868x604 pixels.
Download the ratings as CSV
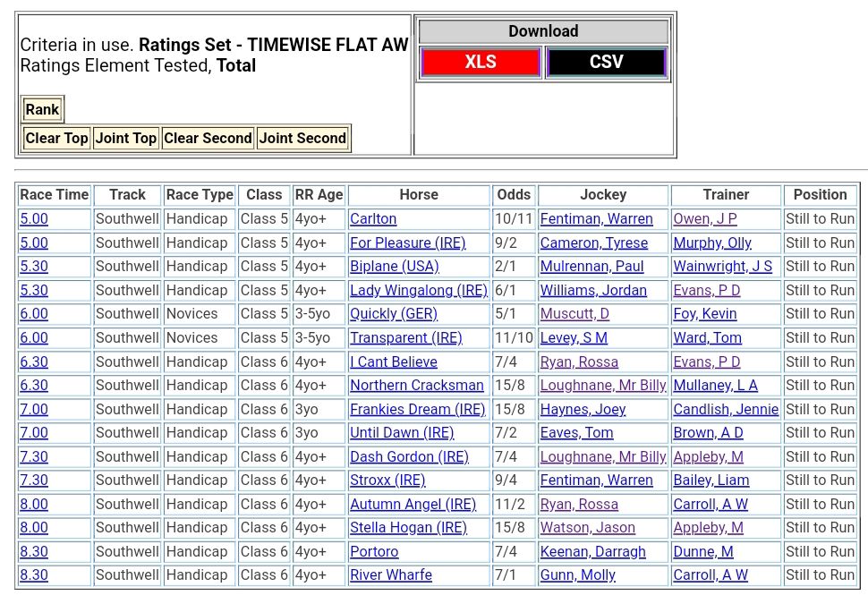coord(606,63)
